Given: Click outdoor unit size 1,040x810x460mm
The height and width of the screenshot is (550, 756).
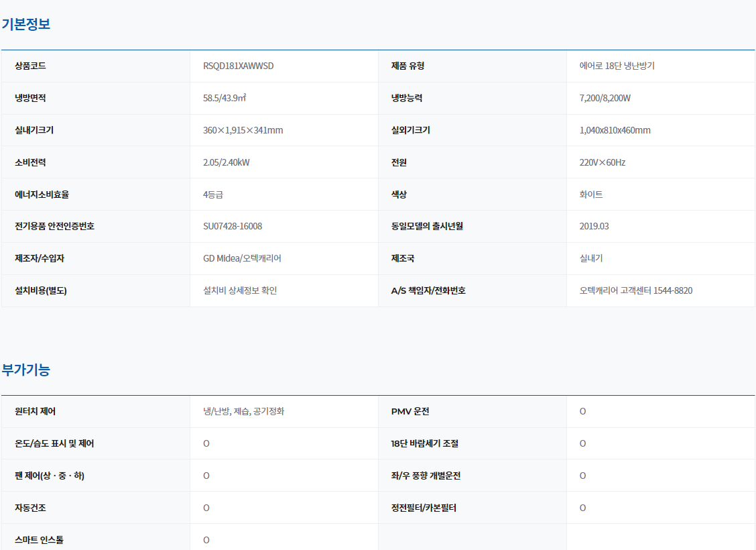Looking at the screenshot, I should (615, 130).
